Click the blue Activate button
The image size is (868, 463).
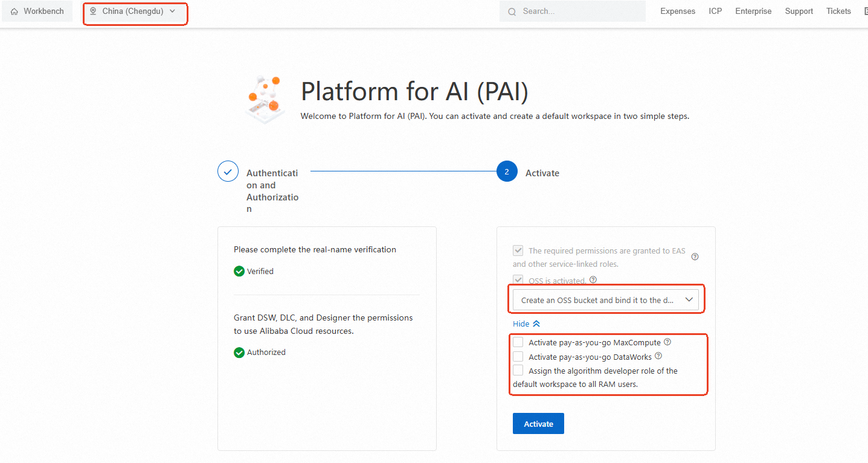tap(538, 424)
